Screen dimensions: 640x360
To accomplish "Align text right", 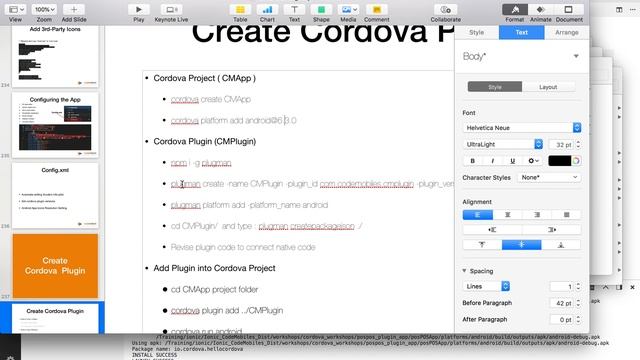I will [x=537, y=215].
